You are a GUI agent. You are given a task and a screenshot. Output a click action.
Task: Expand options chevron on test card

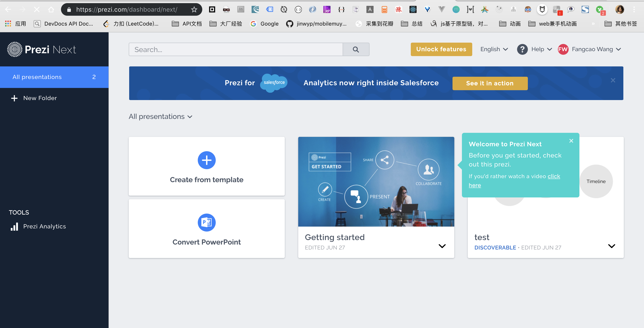pos(611,246)
